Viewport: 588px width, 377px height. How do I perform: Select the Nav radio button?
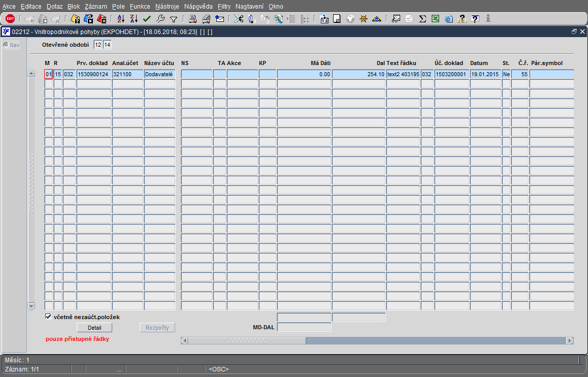click(6, 45)
